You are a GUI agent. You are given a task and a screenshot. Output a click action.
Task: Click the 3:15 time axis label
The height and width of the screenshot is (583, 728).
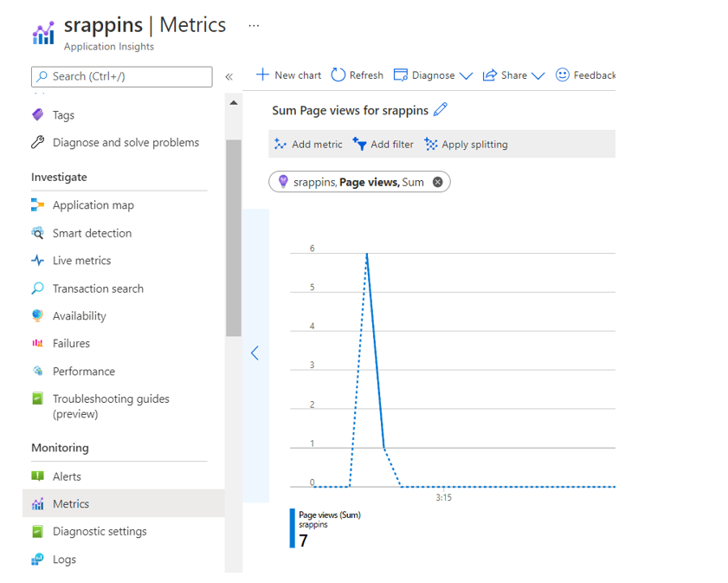443,497
